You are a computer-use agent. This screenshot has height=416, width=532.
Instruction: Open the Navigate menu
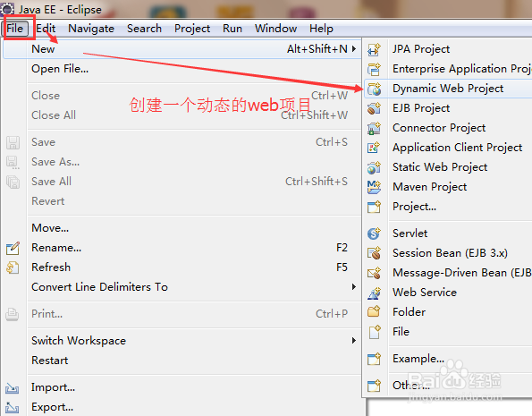(x=91, y=29)
